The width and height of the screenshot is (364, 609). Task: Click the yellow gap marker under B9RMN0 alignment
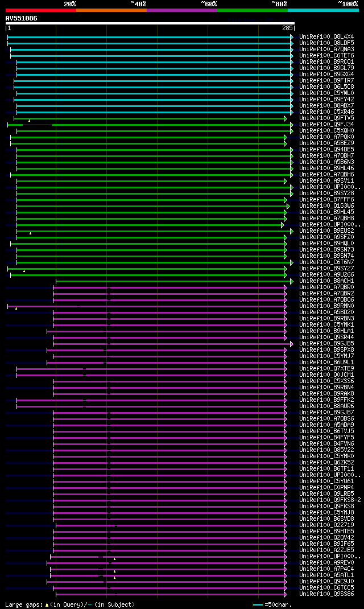tap(16, 308)
